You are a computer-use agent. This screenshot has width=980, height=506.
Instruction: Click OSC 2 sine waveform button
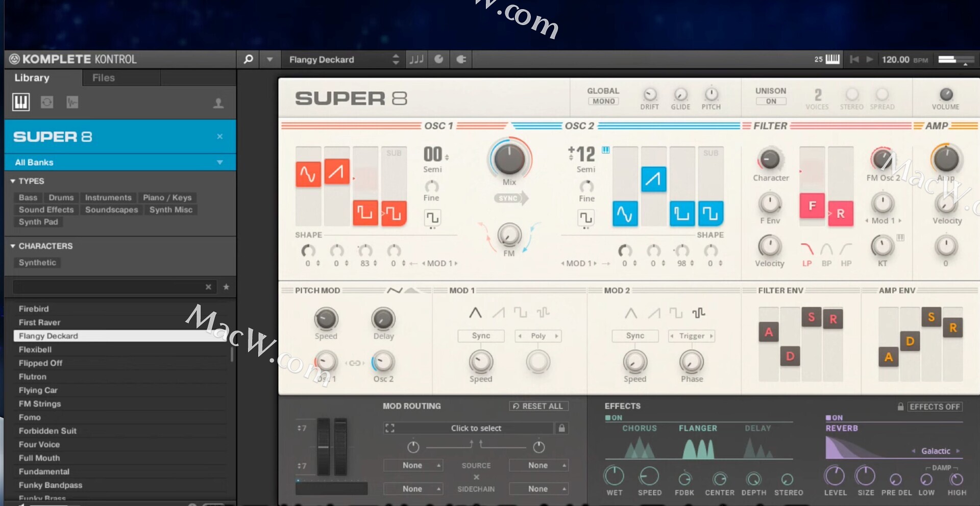[x=625, y=213]
